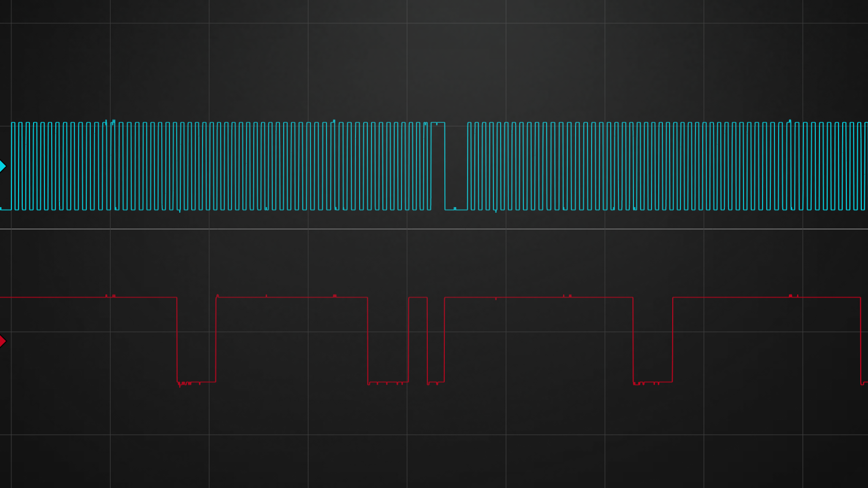Click the red channel ground marker

coord(3,341)
